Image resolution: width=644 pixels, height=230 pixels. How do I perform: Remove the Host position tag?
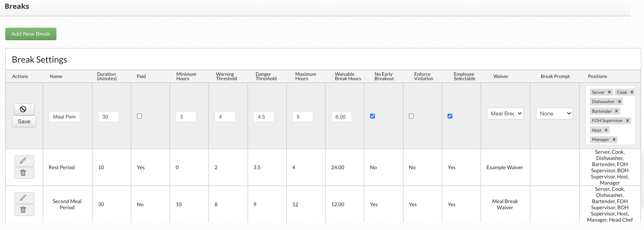[x=606, y=130]
